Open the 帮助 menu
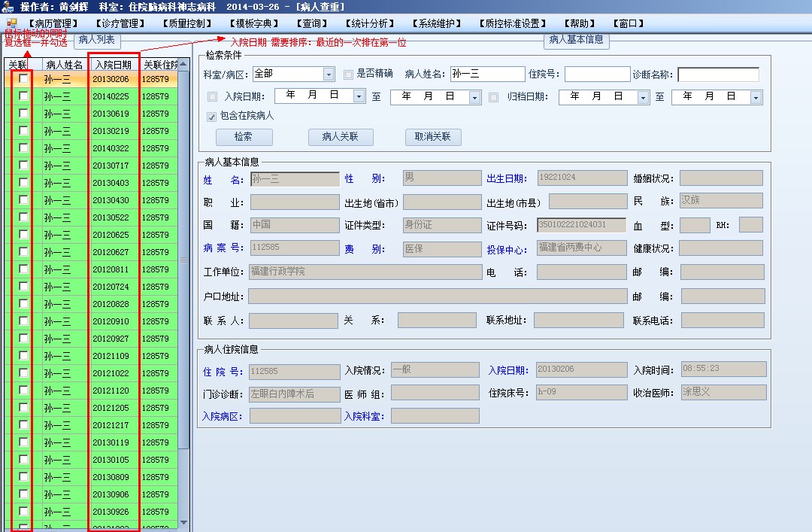Screen dimensions: 812x532 click(580, 23)
